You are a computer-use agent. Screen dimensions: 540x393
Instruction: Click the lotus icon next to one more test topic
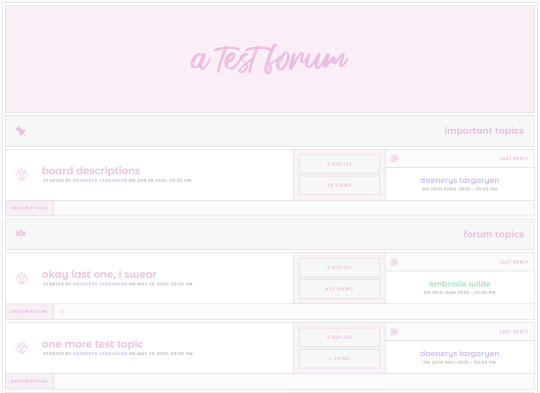coord(22,348)
